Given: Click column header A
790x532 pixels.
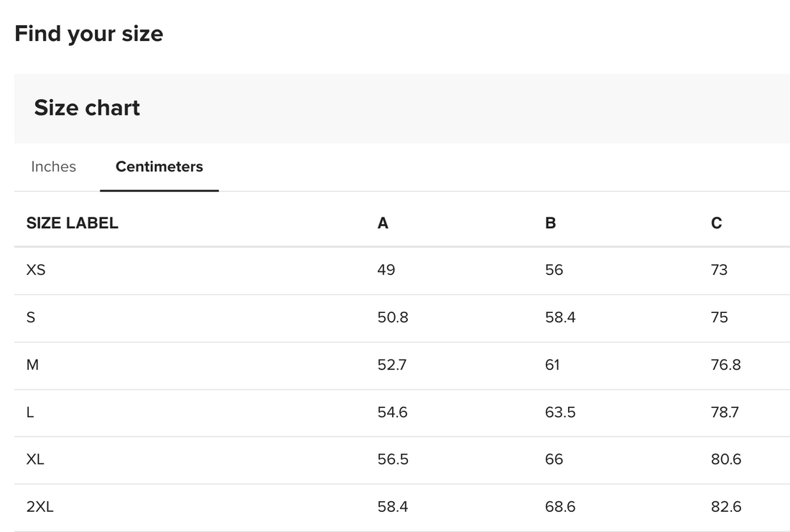Looking at the screenshot, I should [x=383, y=223].
